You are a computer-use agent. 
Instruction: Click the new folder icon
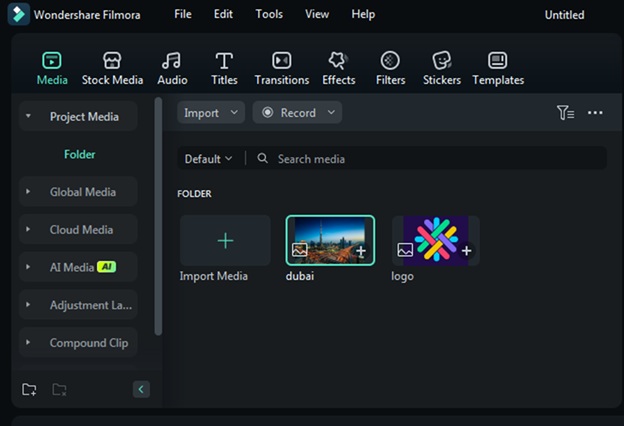[x=29, y=389]
